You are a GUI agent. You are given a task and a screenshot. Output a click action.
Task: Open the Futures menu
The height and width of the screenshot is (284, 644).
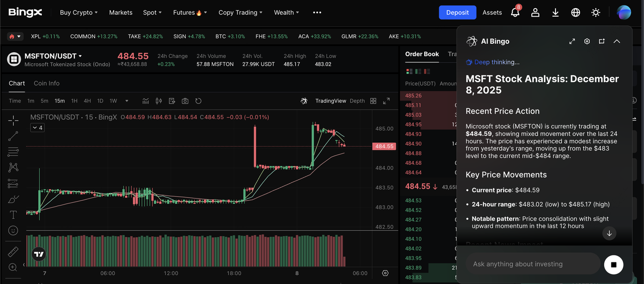190,13
